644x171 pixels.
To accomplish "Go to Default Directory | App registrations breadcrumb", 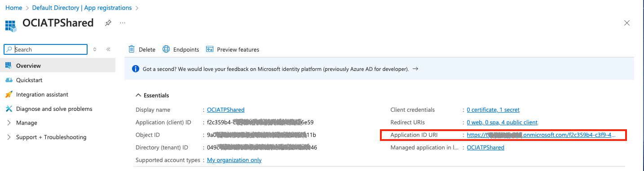I will (82, 8).
